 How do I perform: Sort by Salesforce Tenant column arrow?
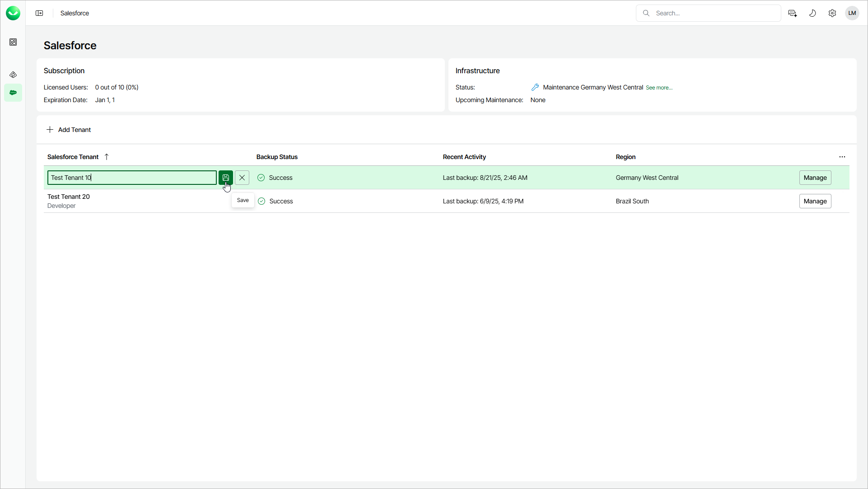coord(107,157)
